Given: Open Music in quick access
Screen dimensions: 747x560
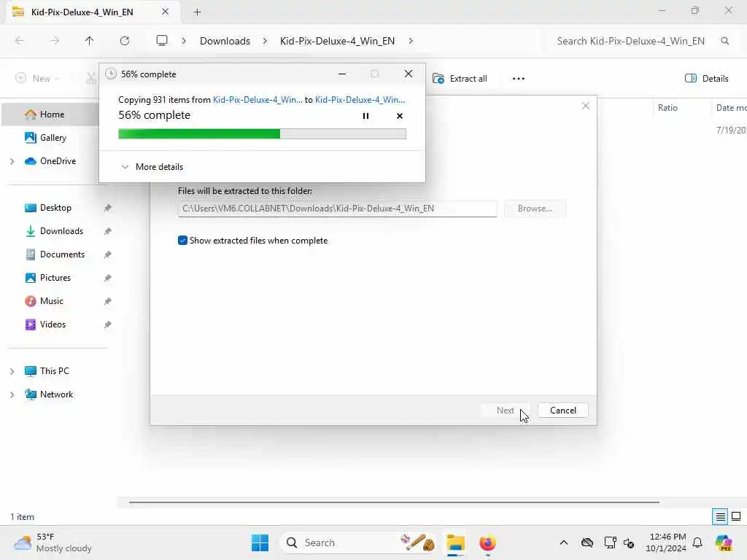Looking at the screenshot, I should click(52, 301).
